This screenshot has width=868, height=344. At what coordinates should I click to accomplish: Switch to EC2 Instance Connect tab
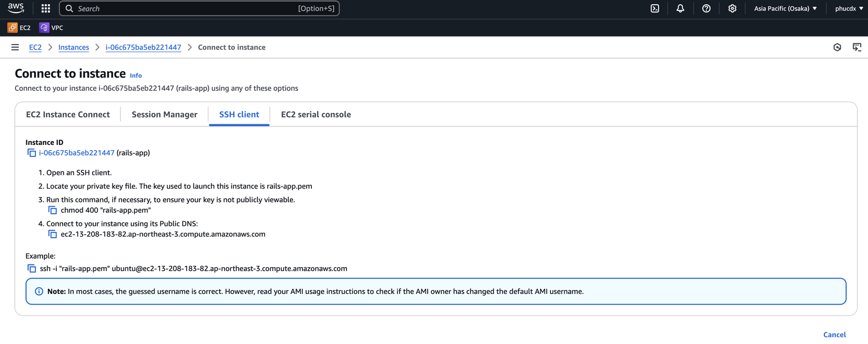68,114
